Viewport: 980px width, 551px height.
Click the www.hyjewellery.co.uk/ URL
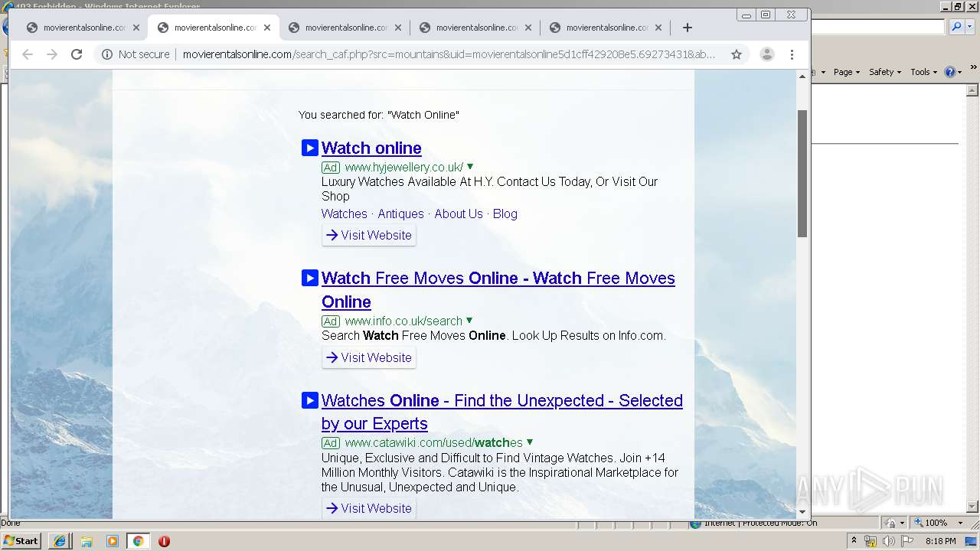404,167
